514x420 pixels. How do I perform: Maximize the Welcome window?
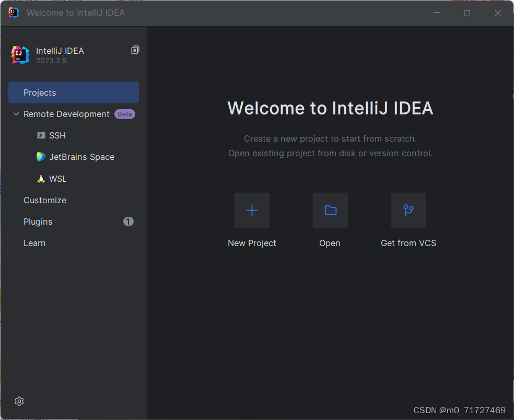tap(467, 13)
